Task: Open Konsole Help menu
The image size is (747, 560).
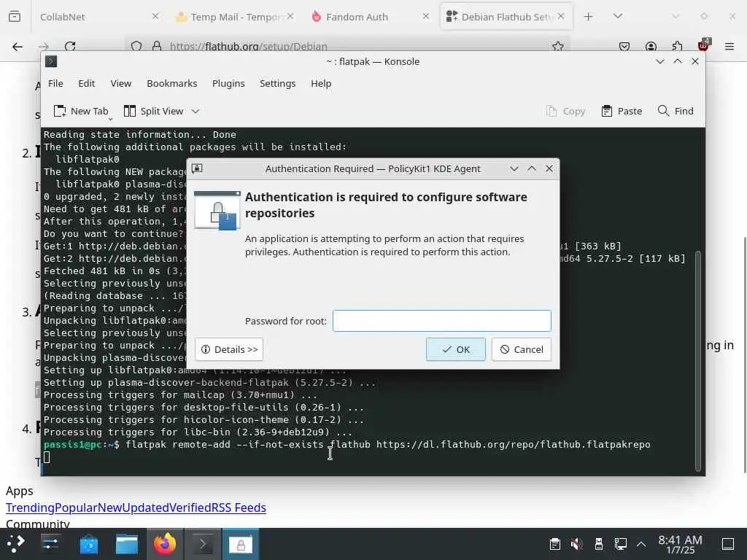Action: pyautogui.click(x=321, y=83)
